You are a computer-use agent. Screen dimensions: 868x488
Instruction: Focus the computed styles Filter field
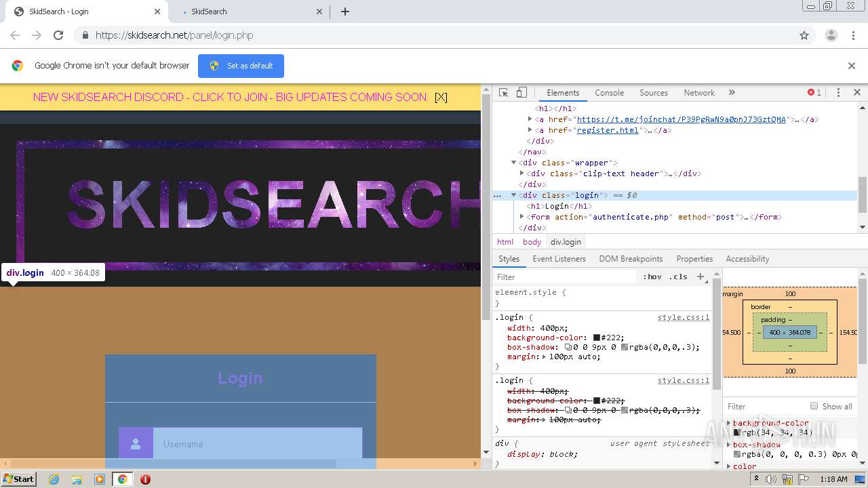(x=765, y=406)
